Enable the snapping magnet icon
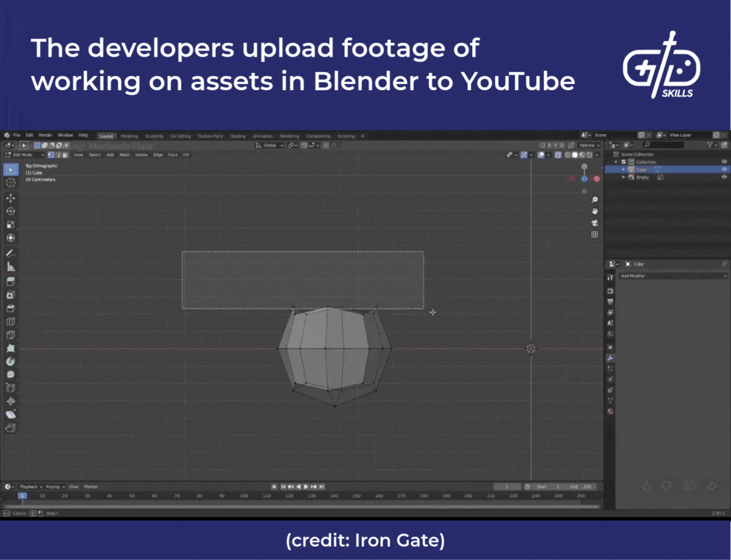The width and height of the screenshot is (731, 560). pyautogui.click(x=304, y=145)
